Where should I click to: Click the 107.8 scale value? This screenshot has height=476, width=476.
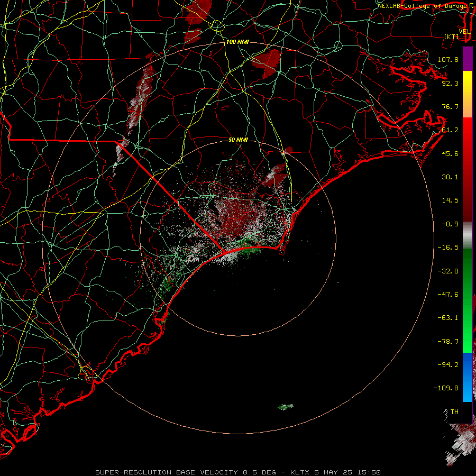point(448,59)
